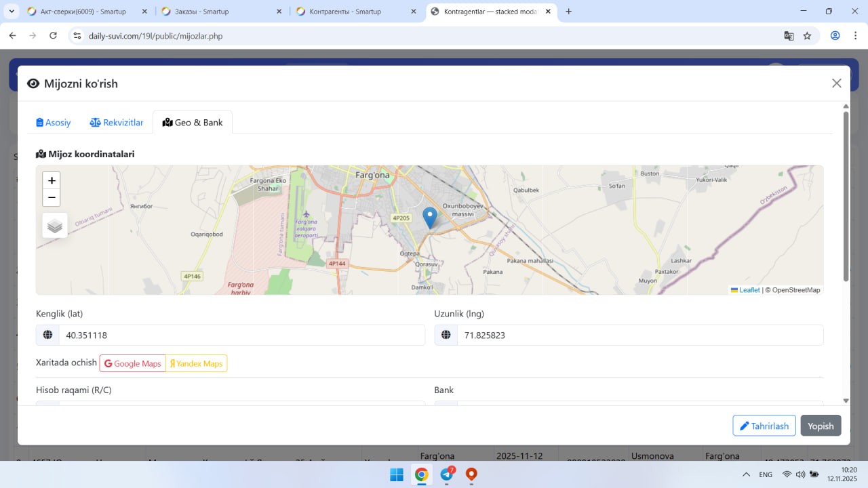Click the blue location marker pin
Viewport: 868px width, 488px height.
429,217
